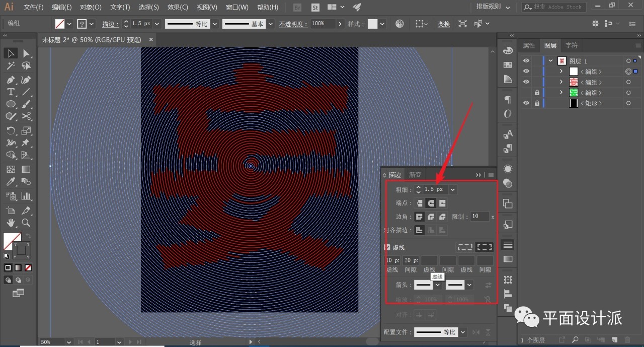Viewport: 644px width, 347px height.
Task: Activate the Hand tool
Action: [x=11, y=223]
